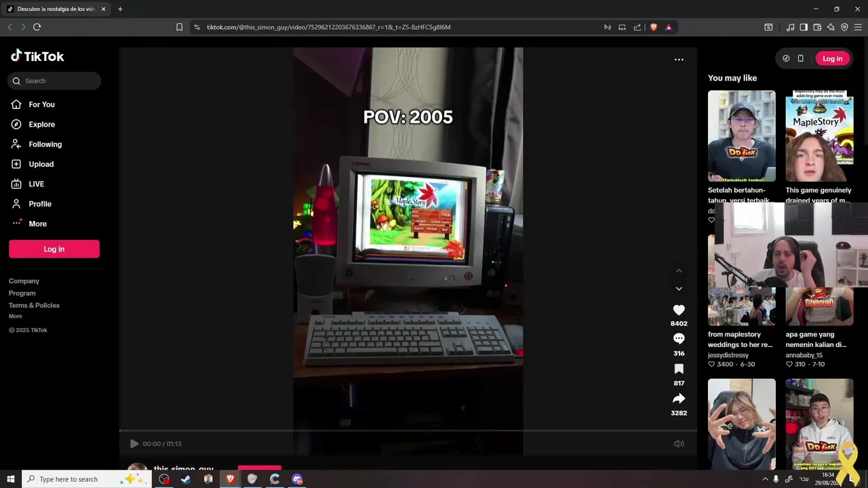
Task: Click the TikTok search field
Action: [54, 81]
